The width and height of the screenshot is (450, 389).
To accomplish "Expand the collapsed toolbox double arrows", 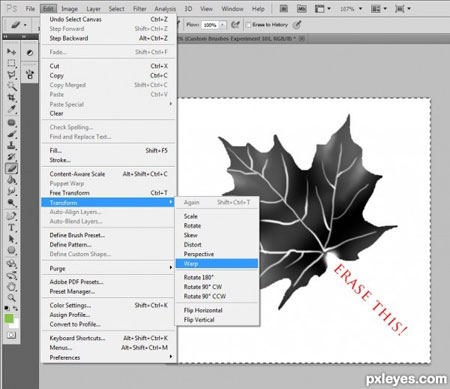I will 5,37.
